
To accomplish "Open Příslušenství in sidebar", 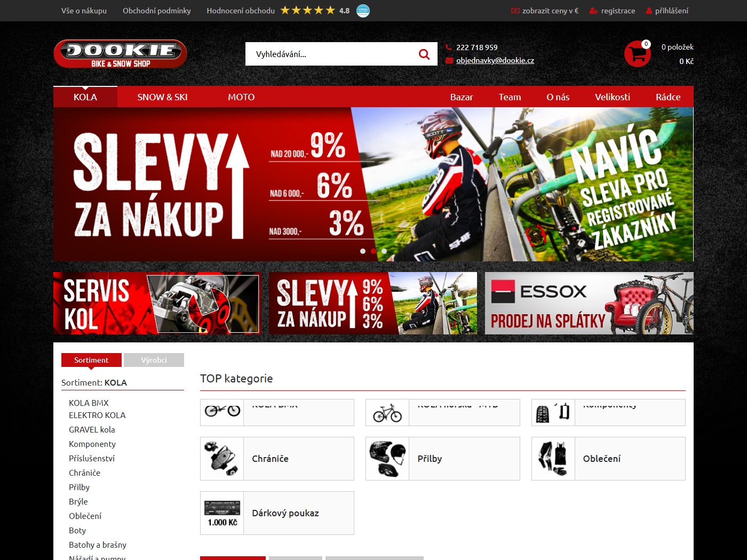I will pos(92,458).
